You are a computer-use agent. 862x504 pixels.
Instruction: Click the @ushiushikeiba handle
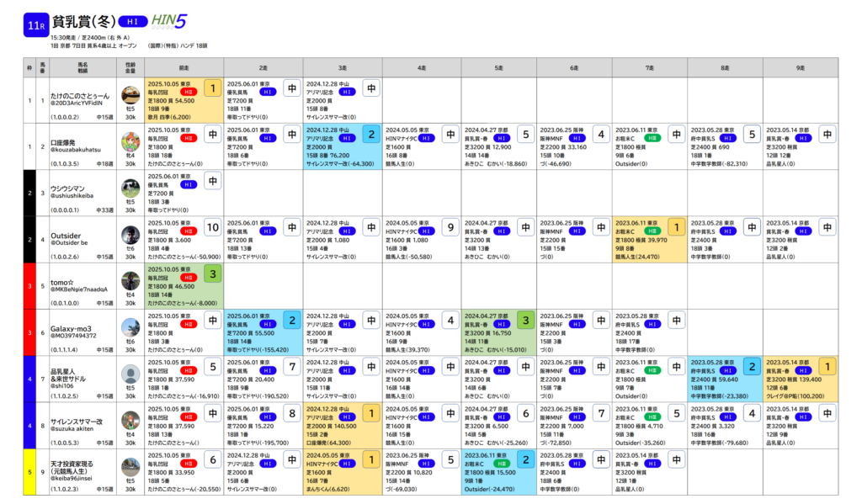click(x=74, y=197)
